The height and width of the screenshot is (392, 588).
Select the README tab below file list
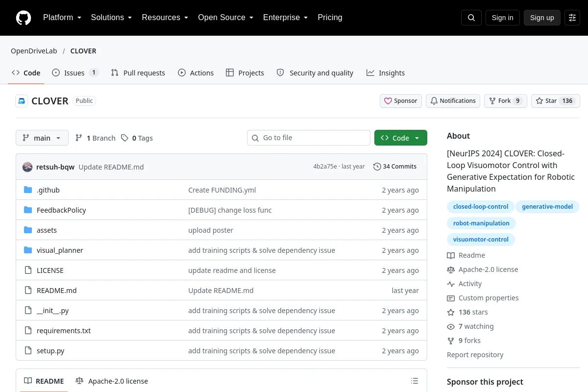point(44,381)
